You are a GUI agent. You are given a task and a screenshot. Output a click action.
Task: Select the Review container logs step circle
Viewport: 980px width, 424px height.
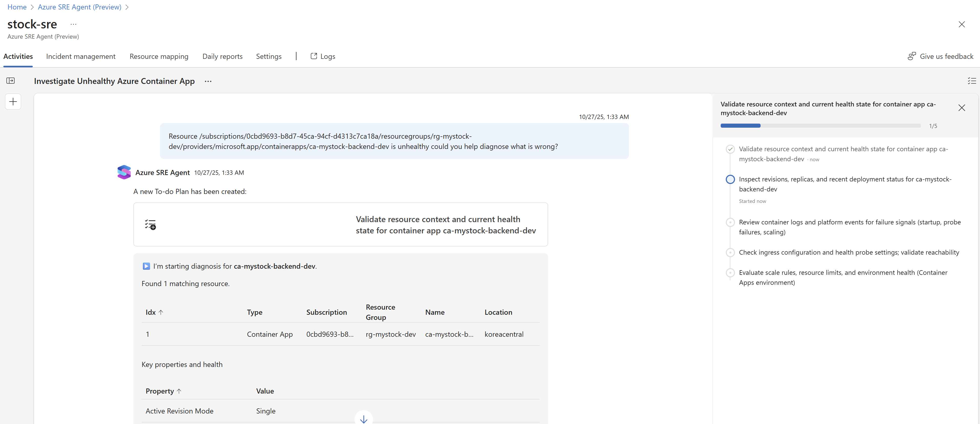click(730, 222)
